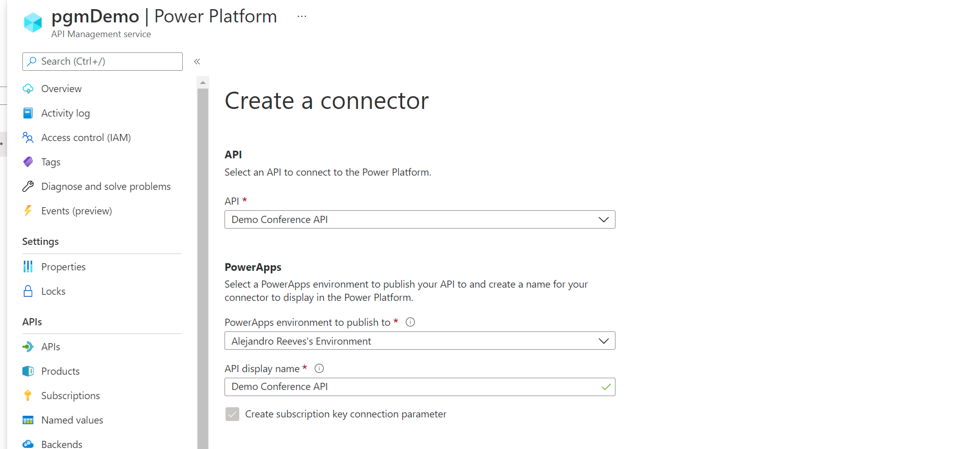Click the Diagnose and solve problems wrench icon

pos(28,186)
